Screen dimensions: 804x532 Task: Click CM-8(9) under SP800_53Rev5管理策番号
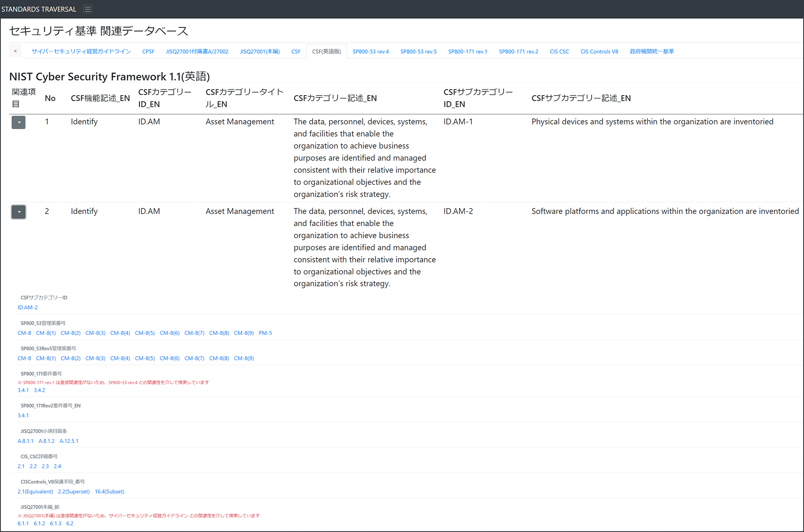click(244, 358)
